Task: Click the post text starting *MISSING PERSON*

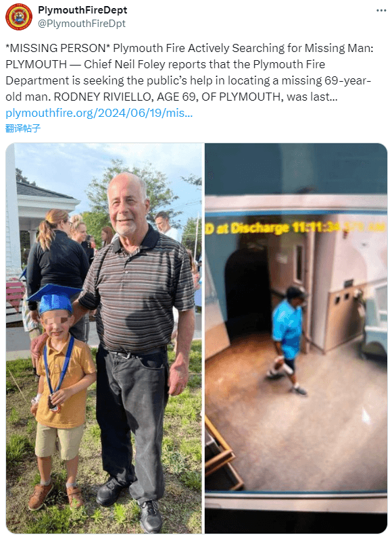Action: [x=189, y=72]
